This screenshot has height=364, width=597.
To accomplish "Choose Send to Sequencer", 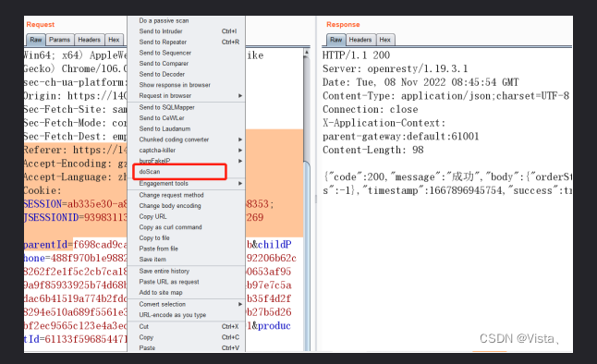I will click(x=186, y=53).
